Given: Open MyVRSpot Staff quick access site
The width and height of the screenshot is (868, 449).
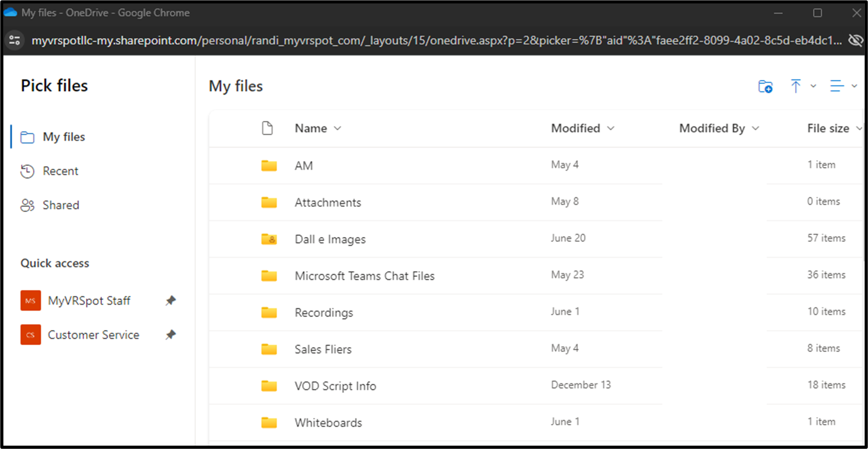Looking at the screenshot, I should (89, 301).
